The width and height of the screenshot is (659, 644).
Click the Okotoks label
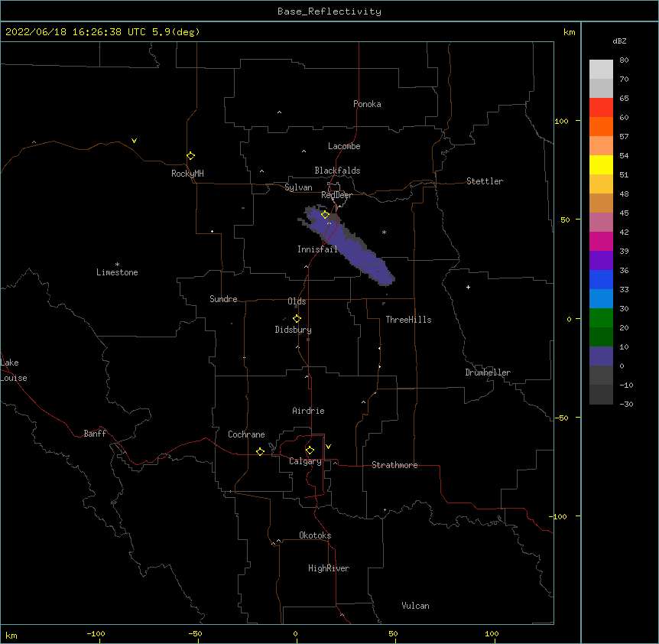click(x=315, y=535)
